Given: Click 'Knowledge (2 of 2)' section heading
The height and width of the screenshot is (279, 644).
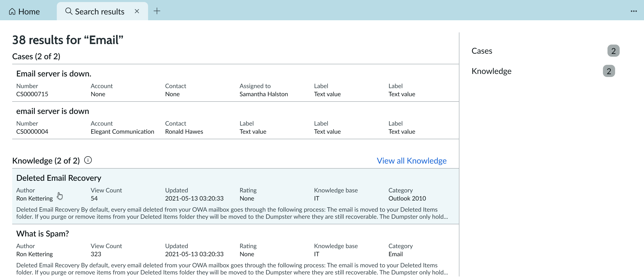Looking at the screenshot, I should [46, 161].
